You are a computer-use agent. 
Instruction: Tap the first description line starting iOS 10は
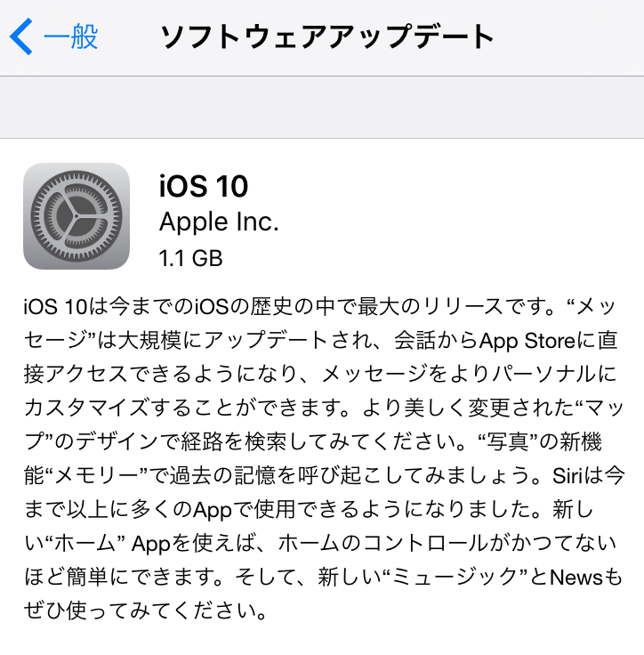[x=319, y=307]
